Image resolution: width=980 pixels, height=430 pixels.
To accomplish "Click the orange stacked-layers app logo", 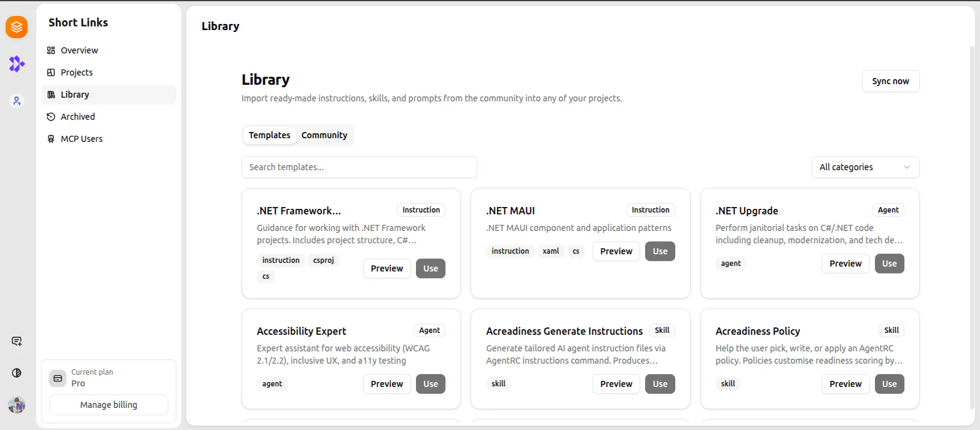I will tap(17, 27).
